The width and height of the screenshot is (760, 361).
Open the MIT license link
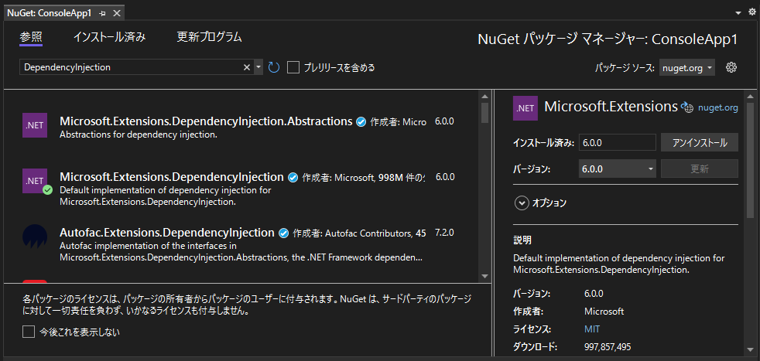pos(592,330)
